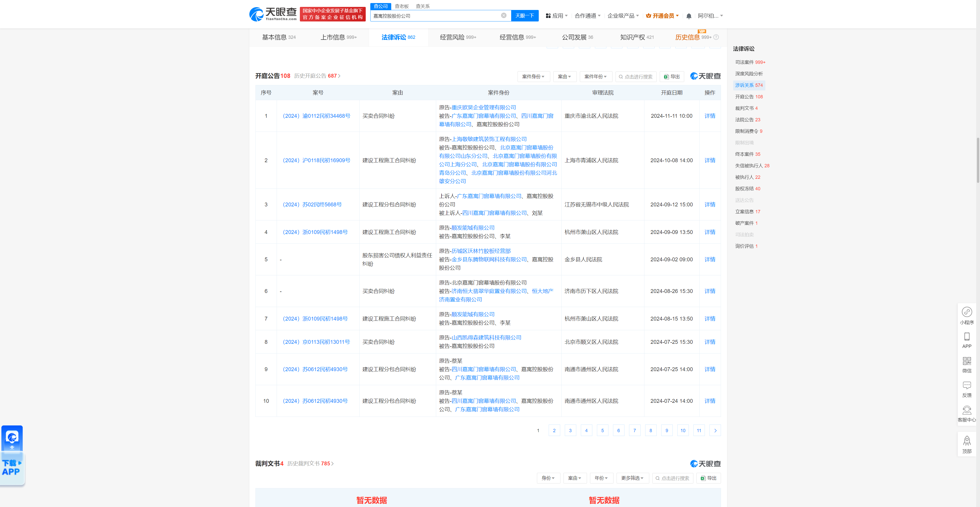
Task: Open the 案件身份 filter dropdown
Action: pyautogui.click(x=533, y=77)
